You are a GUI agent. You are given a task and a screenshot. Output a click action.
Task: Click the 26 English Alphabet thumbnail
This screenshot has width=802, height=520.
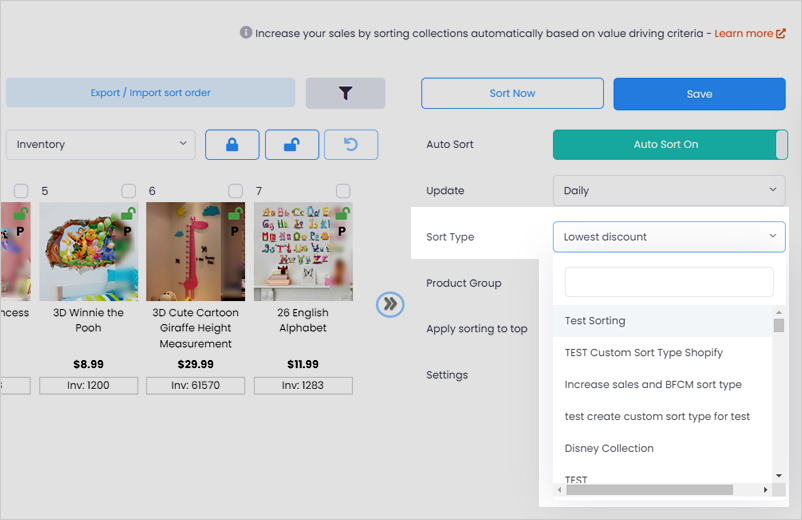[x=303, y=252]
